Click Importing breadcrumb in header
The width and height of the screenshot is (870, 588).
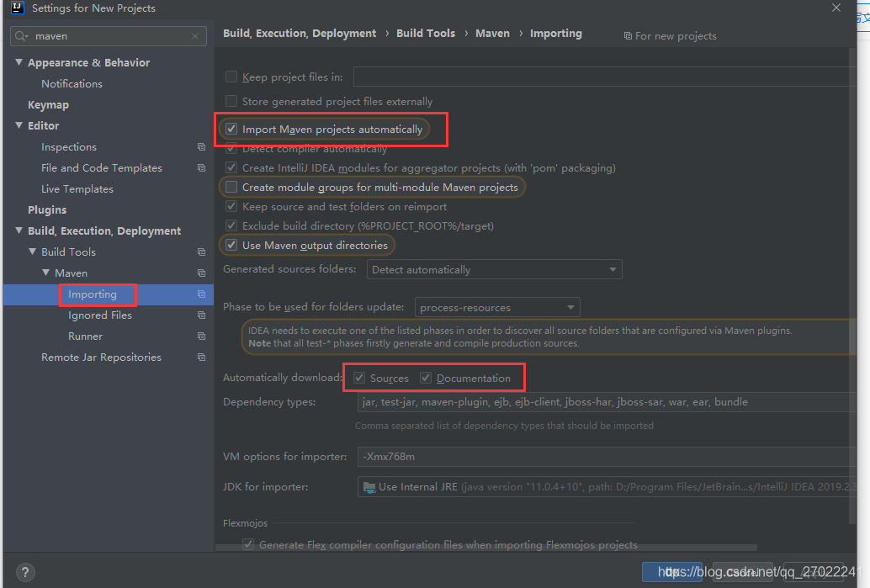pos(556,34)
